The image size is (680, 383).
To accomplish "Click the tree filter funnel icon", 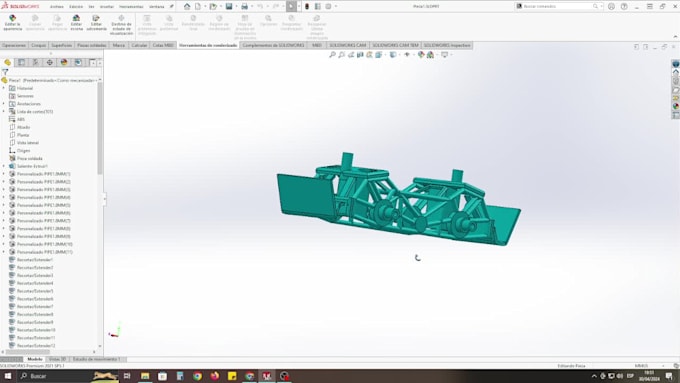I will [5, 72].
